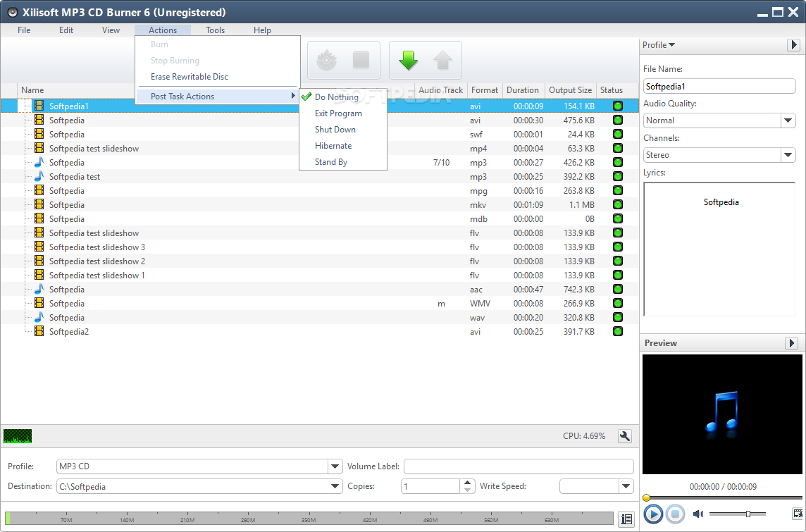The width and height of the screenshot is (806, 532).
Task: Click status light of mp4 row
Action: point(618,148)
